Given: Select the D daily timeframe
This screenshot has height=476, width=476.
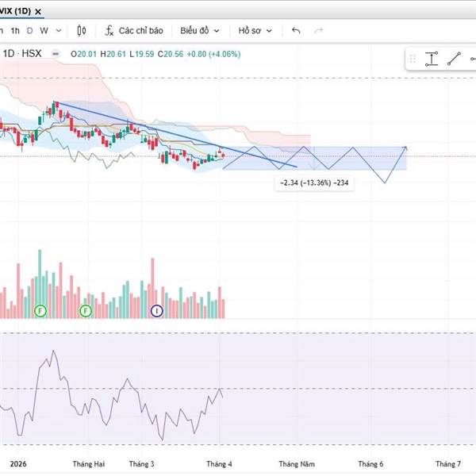Looking at the screenshot, I should [29, 31].
